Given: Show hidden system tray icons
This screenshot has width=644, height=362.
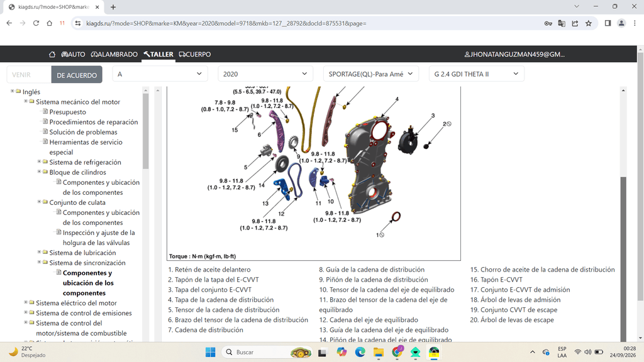Looking at the screenshot, I should point(533,352).
